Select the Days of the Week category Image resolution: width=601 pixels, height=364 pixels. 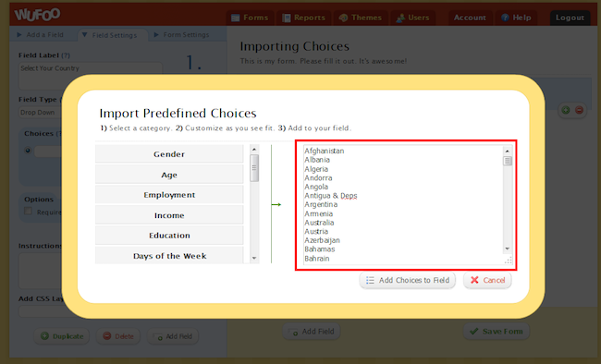(169, 255)
